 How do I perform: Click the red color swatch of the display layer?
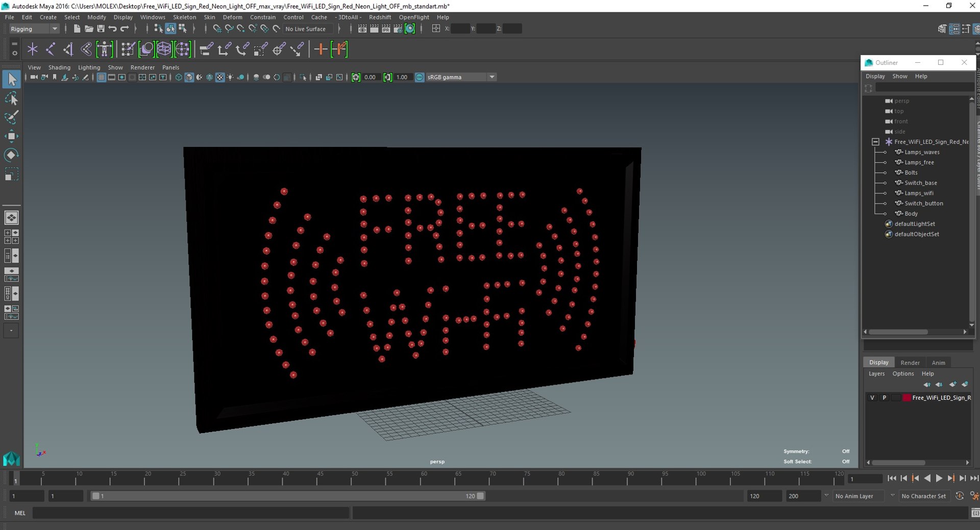[906, 398]
